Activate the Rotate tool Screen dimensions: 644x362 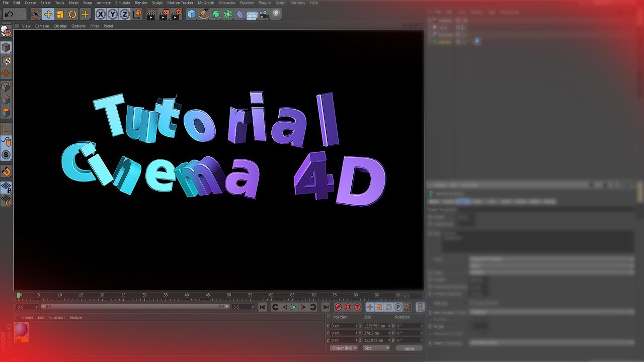click(72, 14)
